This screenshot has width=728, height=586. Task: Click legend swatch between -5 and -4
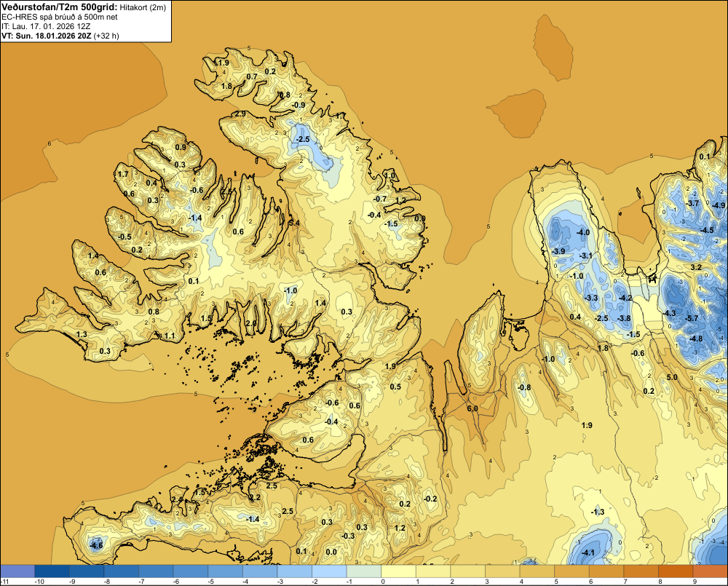click(225, 571)
